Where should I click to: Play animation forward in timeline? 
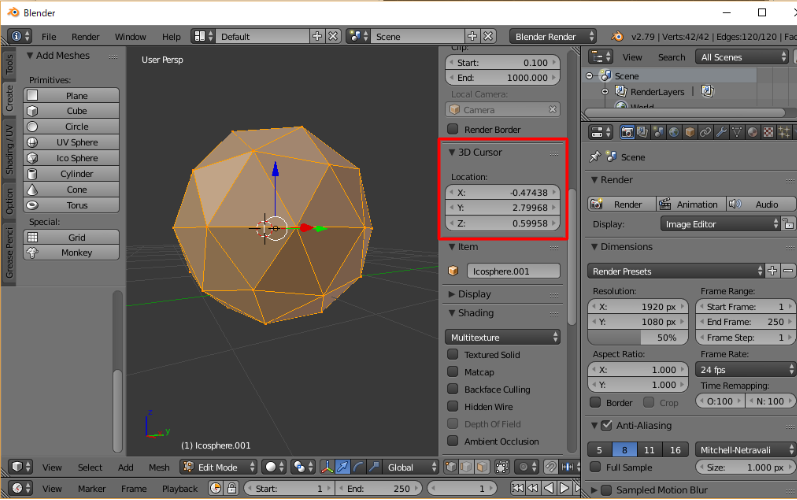(x=564, y=488)
